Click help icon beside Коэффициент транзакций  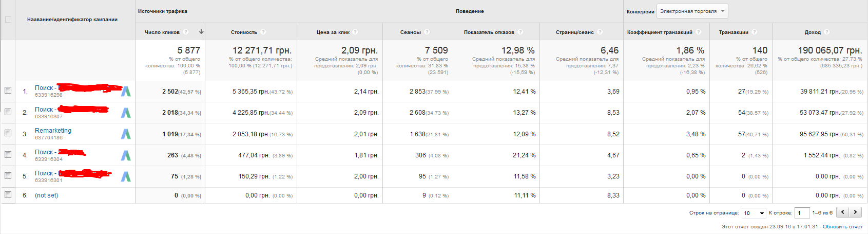[x=698, y=32]
